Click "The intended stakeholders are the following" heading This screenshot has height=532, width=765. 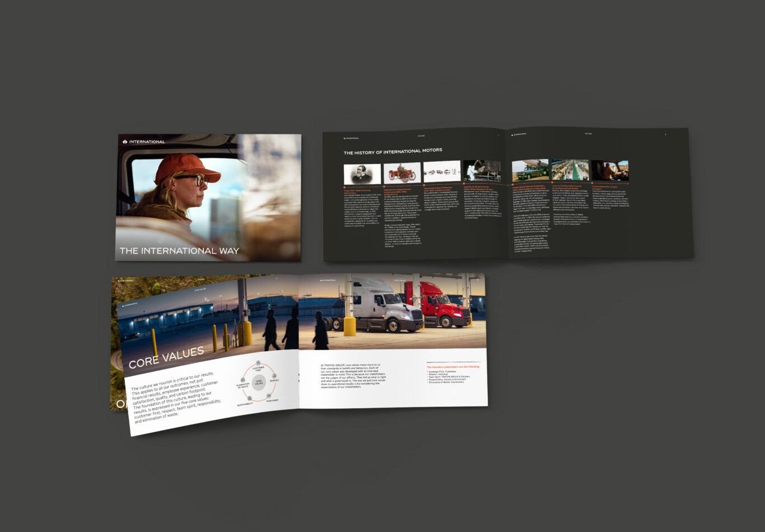(x=453, y=367)
